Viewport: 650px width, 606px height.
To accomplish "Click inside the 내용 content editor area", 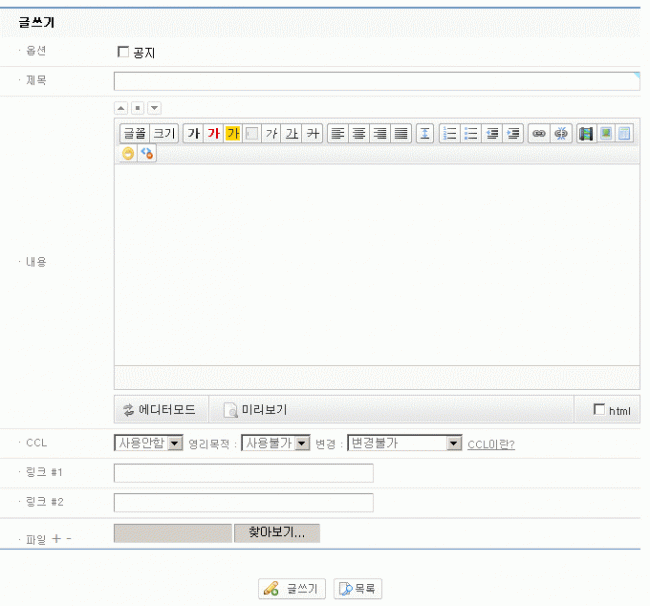I will coord(377,264).
